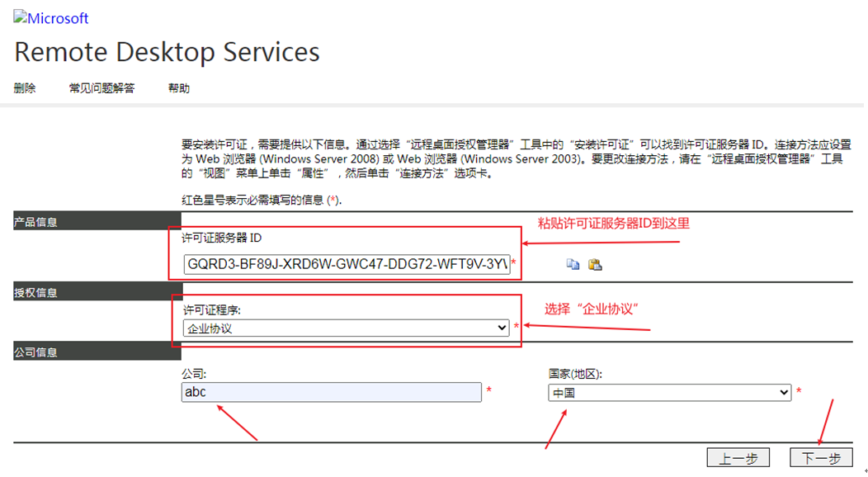
Task: Click the 公司 text field containing abc
Action: click(332, 392)
